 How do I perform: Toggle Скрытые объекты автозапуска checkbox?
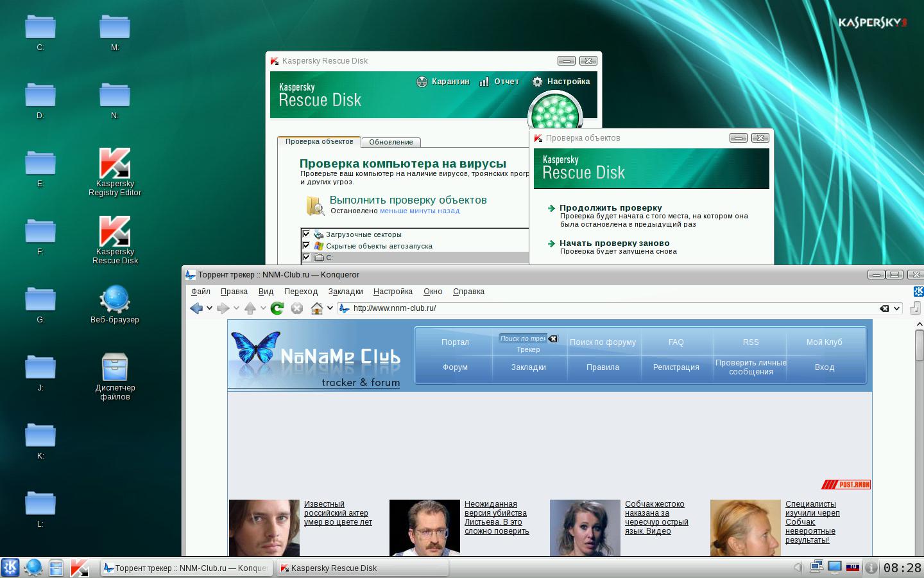306,245
